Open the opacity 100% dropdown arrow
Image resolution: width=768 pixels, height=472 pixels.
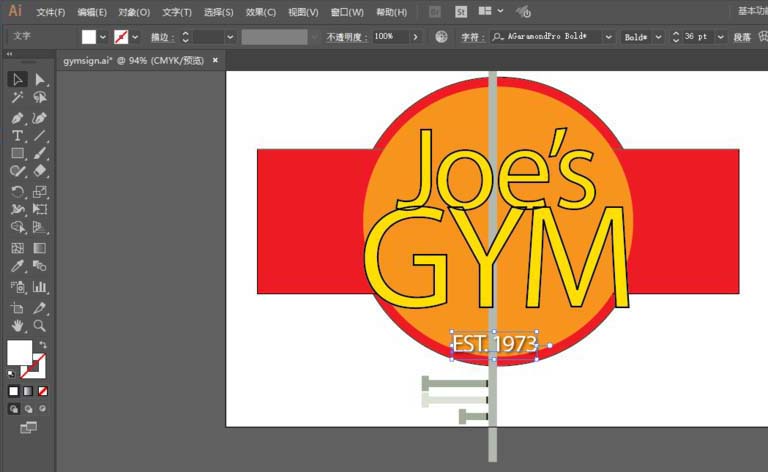[415, 37]
